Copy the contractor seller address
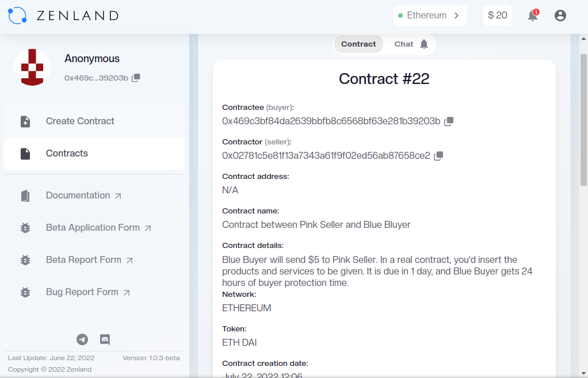Viewport: 588px width, 378px height. pos(438,156)
